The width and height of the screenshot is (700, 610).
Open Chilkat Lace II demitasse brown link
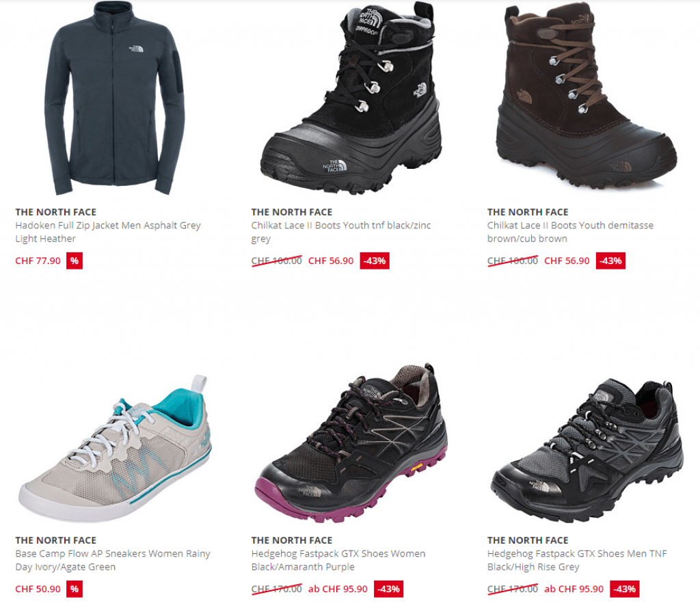pos(571,232)
